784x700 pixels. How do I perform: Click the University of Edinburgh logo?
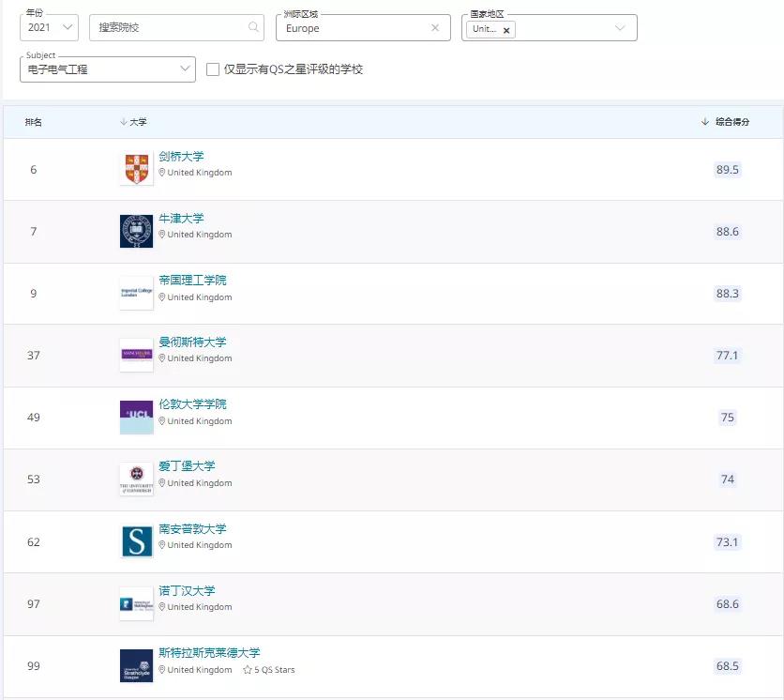(137, 479)
